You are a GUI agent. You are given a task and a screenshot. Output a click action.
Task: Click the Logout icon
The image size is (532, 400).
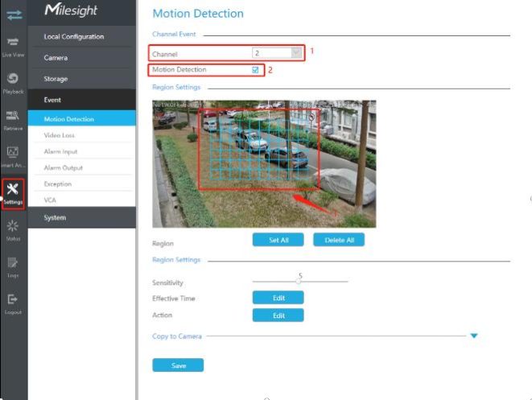(13, 299)
